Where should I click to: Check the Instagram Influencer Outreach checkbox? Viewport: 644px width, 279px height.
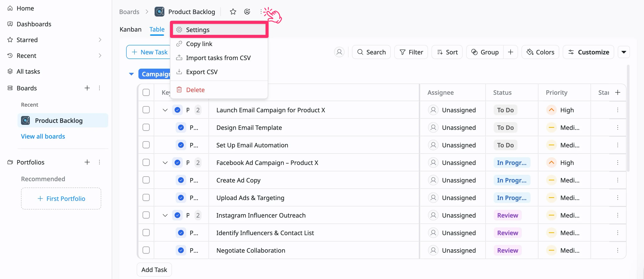click(146, 215)
